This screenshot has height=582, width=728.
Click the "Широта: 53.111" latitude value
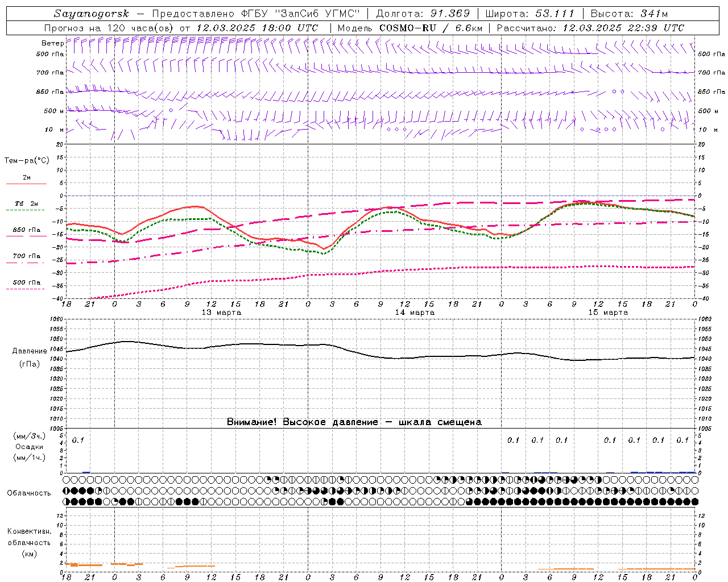pyautogui.click(x=530, y=14)
